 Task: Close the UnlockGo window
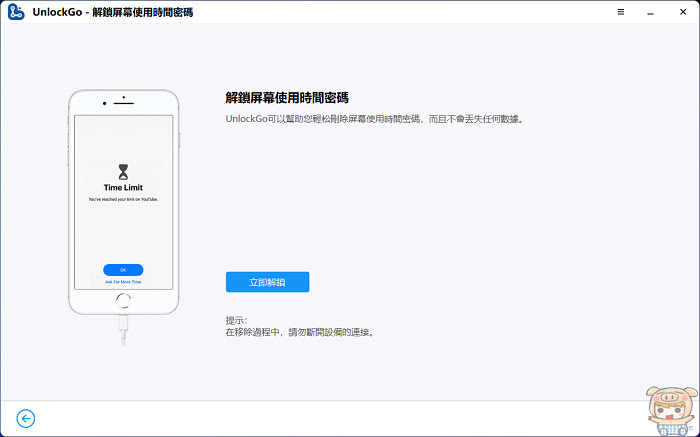683,12
